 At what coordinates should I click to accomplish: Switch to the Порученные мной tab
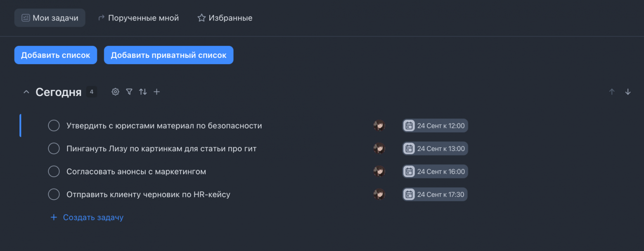pos(138,17)
